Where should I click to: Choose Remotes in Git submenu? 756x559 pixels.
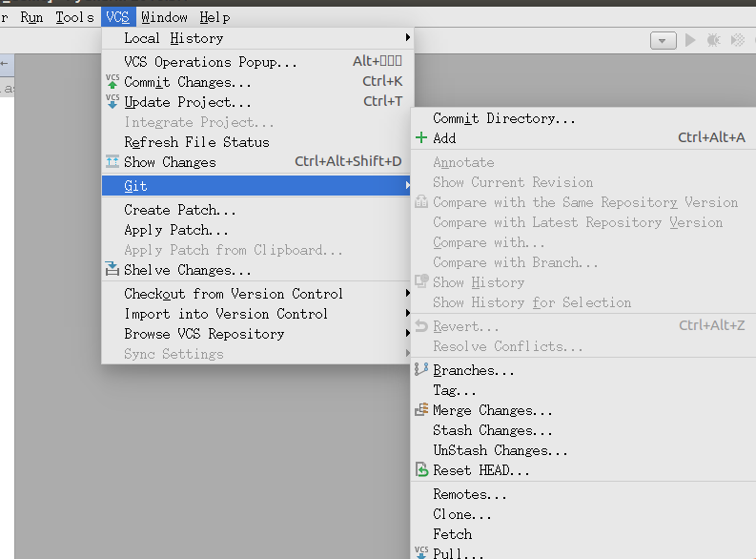tap(583, 494)
